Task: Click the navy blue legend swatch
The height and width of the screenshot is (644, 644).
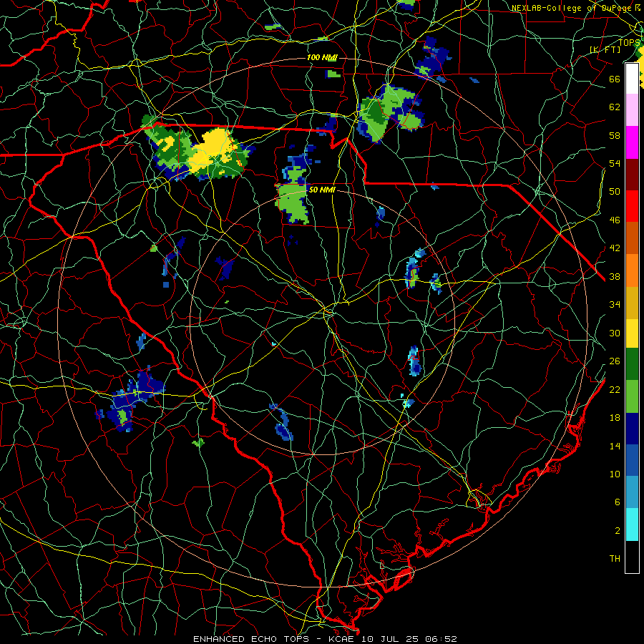Action: click(632, 429)
